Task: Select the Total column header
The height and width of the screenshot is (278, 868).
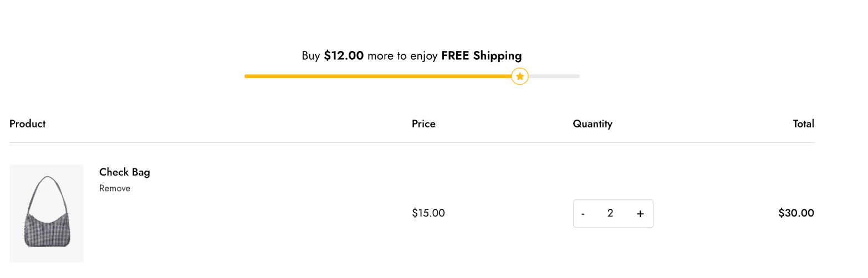Action: pos(803,124)
